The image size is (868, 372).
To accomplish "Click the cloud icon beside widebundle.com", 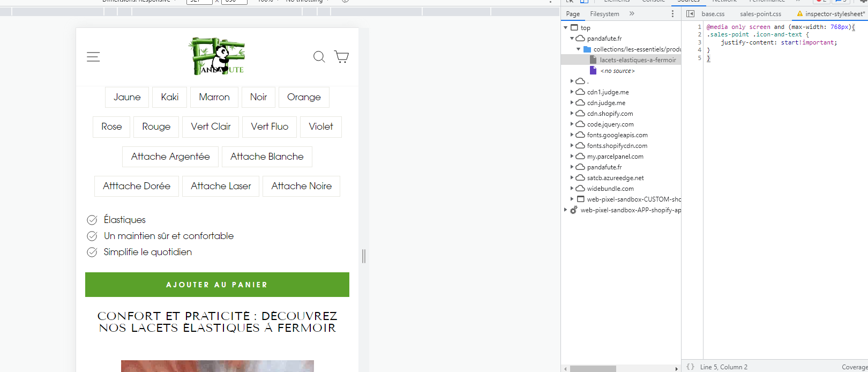I will pyautogui.click(x=580, y=188).
